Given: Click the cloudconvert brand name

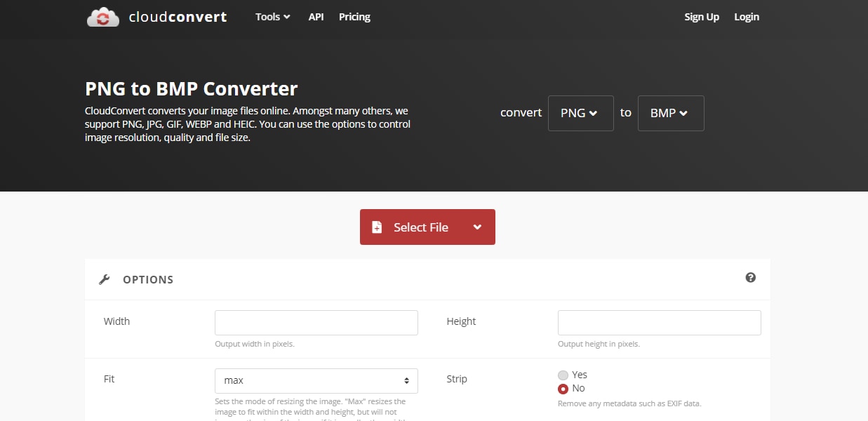Looking at the screenshot, I should pos(178,17).
